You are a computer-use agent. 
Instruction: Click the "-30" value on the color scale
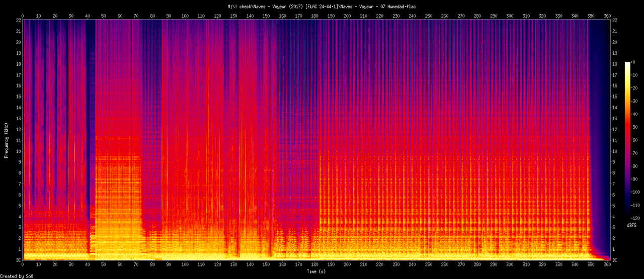(634, 101)
